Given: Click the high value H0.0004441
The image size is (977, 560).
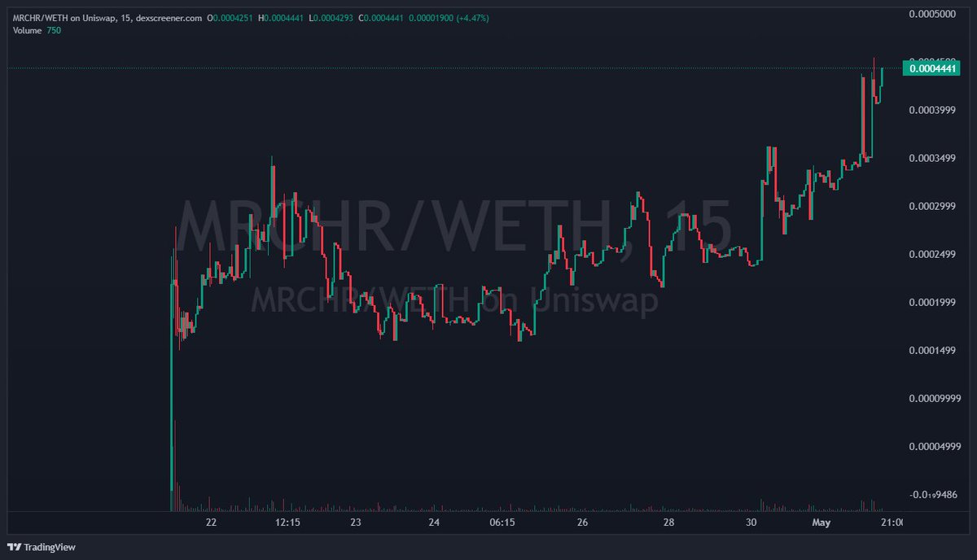Looking at the screenshot, I should 283,16.
